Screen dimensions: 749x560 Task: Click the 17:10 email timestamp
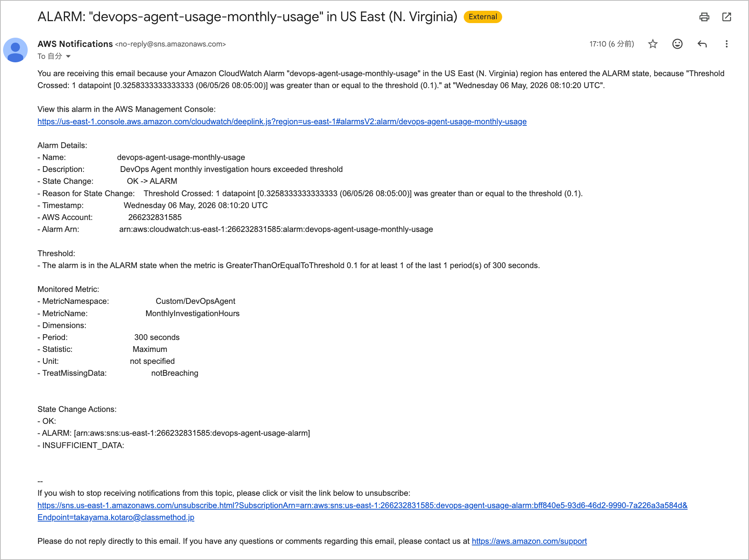[612, 44]
